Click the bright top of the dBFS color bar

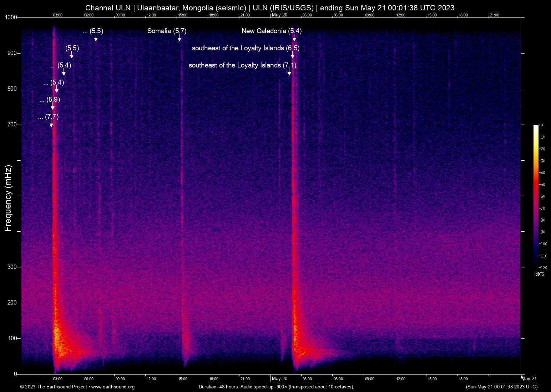pos(536,127)
